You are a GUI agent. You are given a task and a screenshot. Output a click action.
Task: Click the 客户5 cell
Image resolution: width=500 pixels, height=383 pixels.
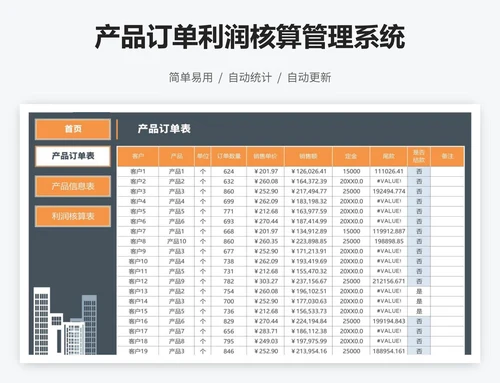[x=138, y=211]
